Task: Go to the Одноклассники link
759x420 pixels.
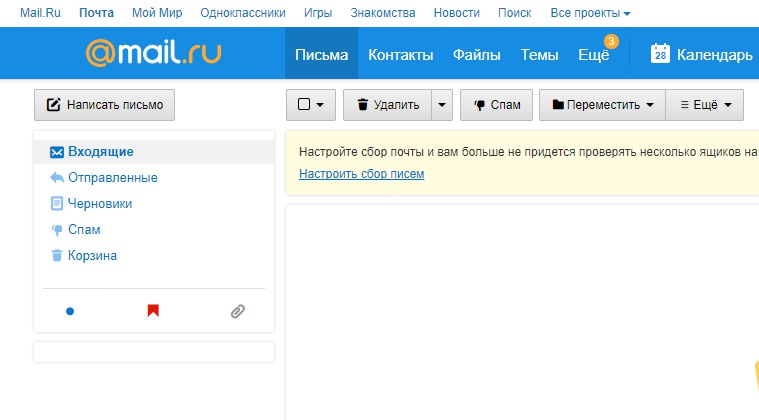Action: point(243,13)
